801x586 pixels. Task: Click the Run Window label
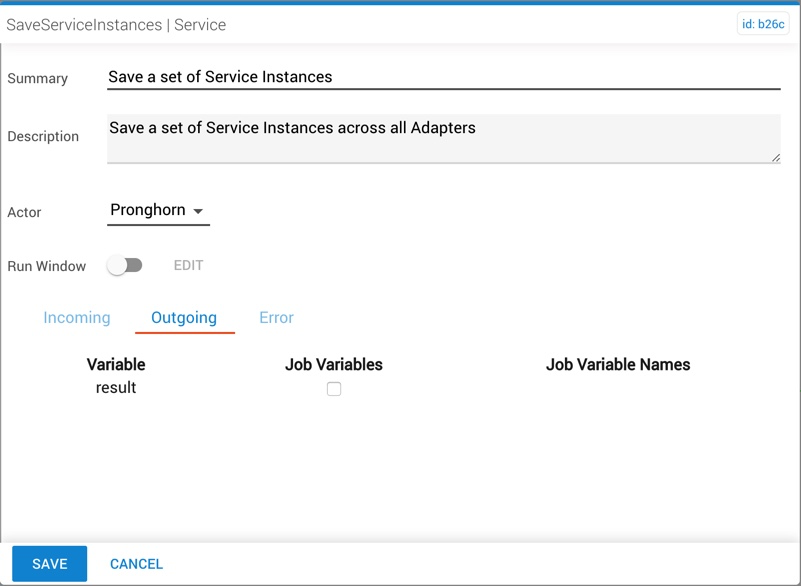tap(46, 266)
